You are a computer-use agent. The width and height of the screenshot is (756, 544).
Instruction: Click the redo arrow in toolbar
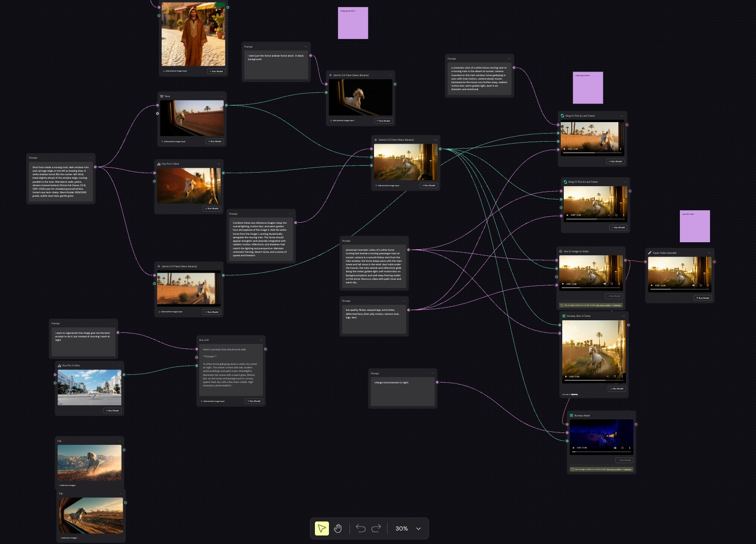(376, 528)
